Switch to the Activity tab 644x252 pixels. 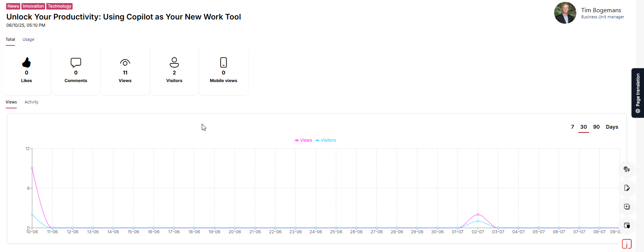coord(31,102)
